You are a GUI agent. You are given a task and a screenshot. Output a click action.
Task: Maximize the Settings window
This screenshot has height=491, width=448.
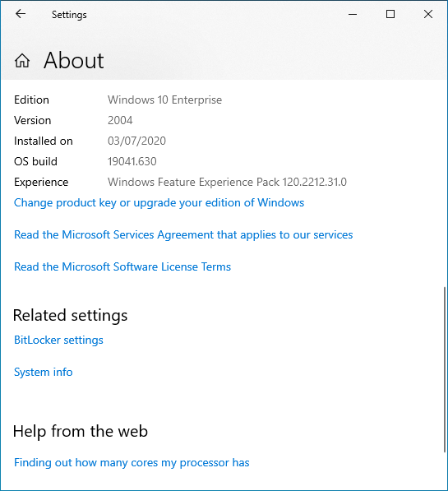pos(390,14)
